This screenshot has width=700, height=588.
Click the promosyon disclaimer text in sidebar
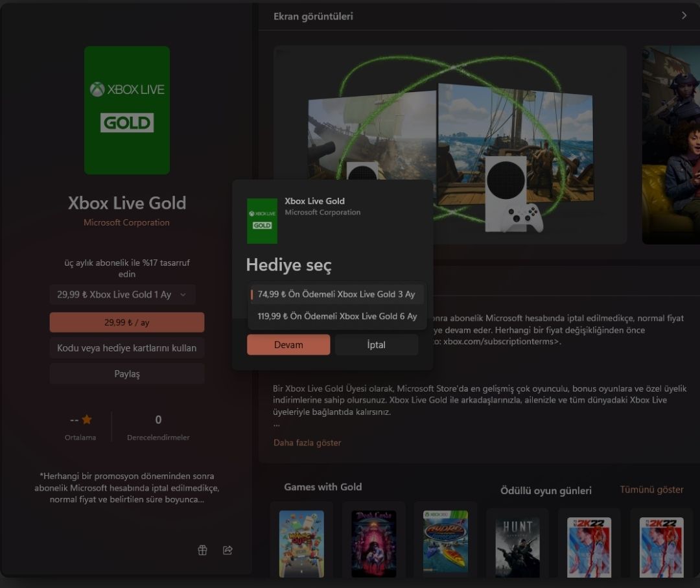click(x=127, y=488)
